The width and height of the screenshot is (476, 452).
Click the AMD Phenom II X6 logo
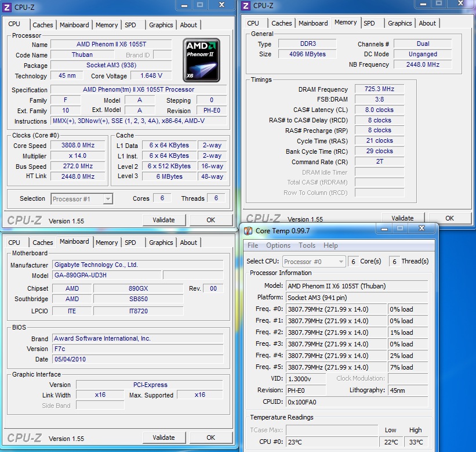click(x=201, y=60)
